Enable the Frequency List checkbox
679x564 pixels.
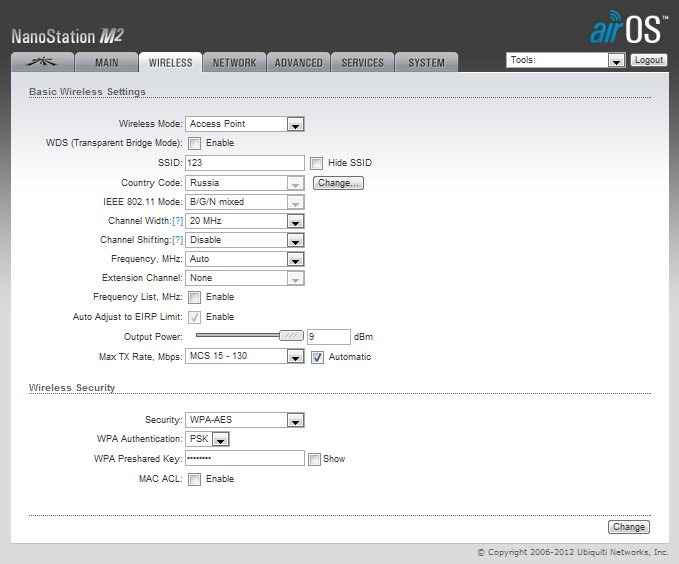click(194, 297)
